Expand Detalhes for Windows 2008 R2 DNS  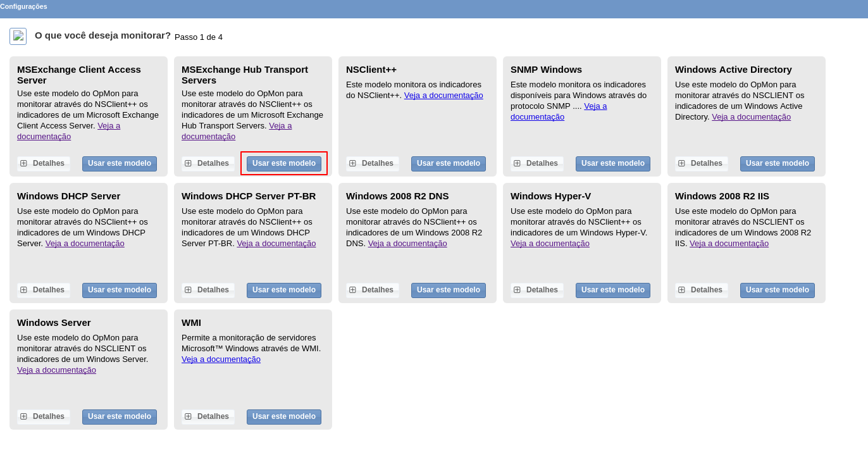coord(373,290)
